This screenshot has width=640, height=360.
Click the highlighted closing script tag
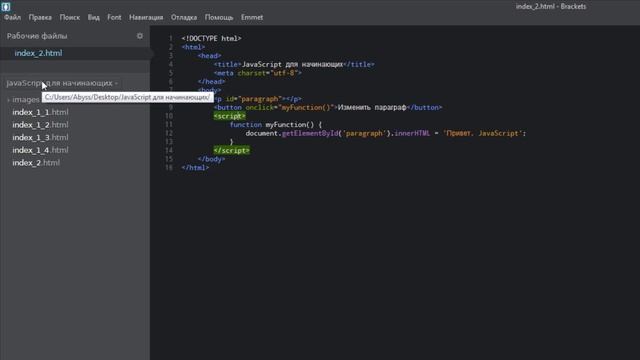(231, 151)
